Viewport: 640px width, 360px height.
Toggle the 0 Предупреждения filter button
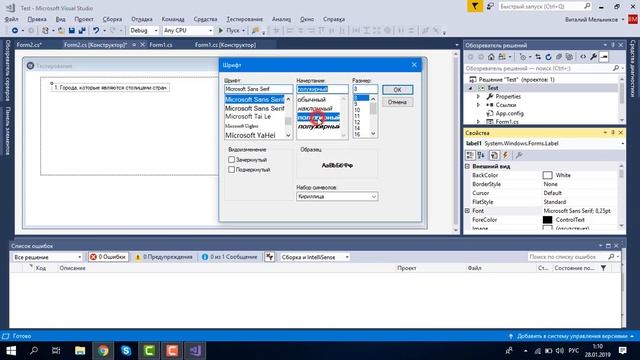tap(164, 257)
